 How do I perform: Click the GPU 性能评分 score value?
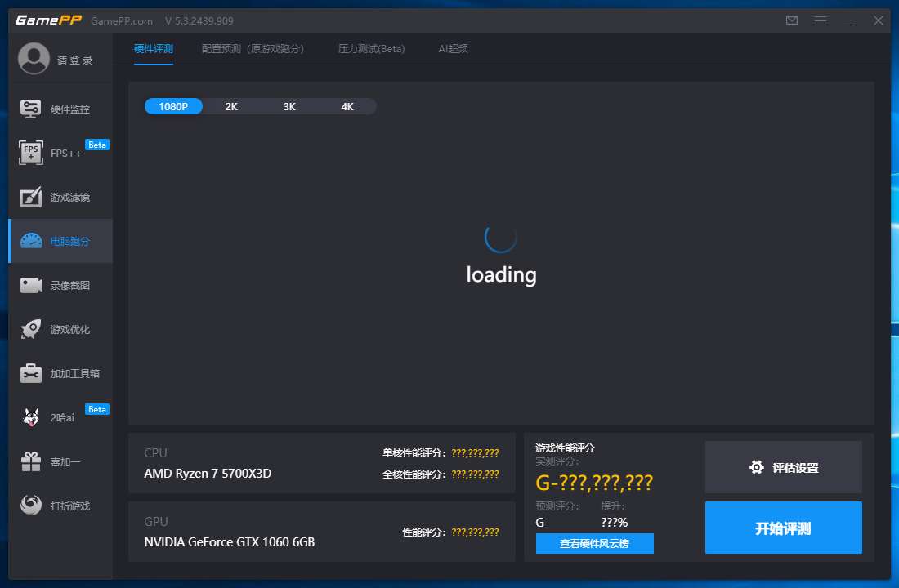coord(476,532)
